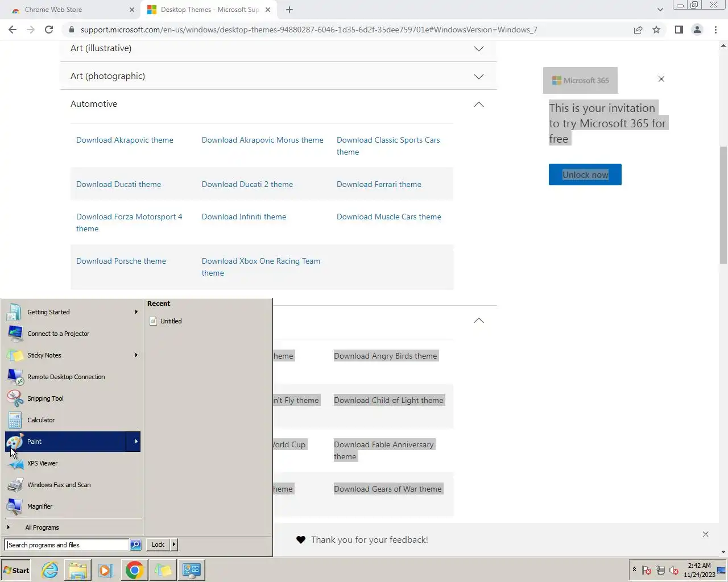Collapse the section below Automotive
This screenshot has width=728, height=582.
(479, 320)
